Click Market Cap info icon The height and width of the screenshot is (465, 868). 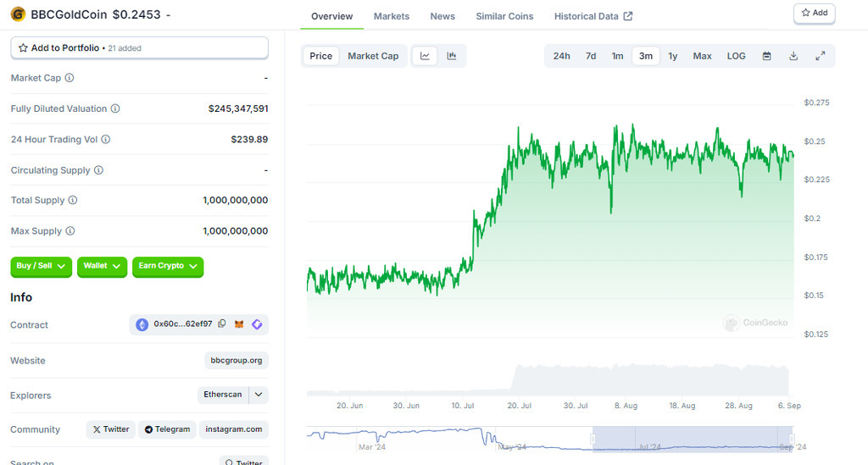(70, 78)
